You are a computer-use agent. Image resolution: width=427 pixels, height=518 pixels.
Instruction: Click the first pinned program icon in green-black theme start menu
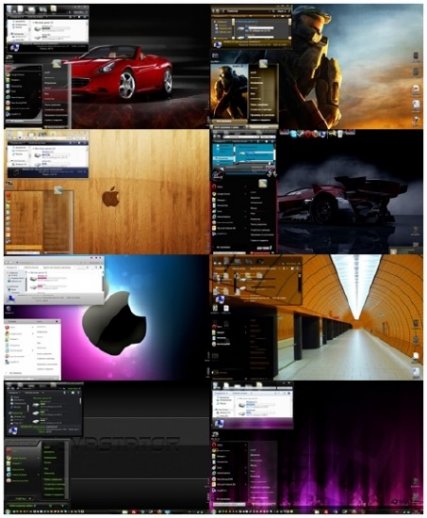(9, 451)
